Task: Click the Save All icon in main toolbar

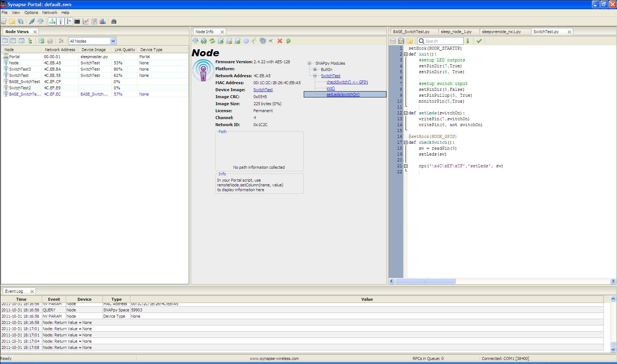Action: (21, 21)
